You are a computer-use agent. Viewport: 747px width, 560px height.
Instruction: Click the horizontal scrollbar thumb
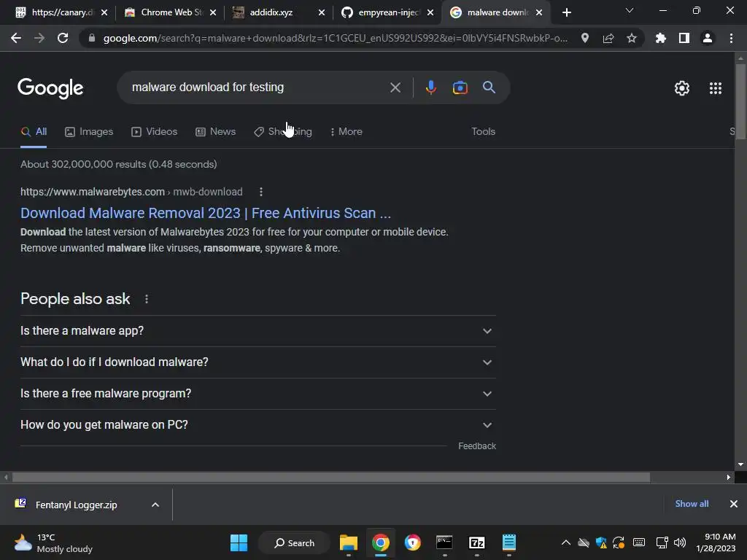click(x=331, y=478)
